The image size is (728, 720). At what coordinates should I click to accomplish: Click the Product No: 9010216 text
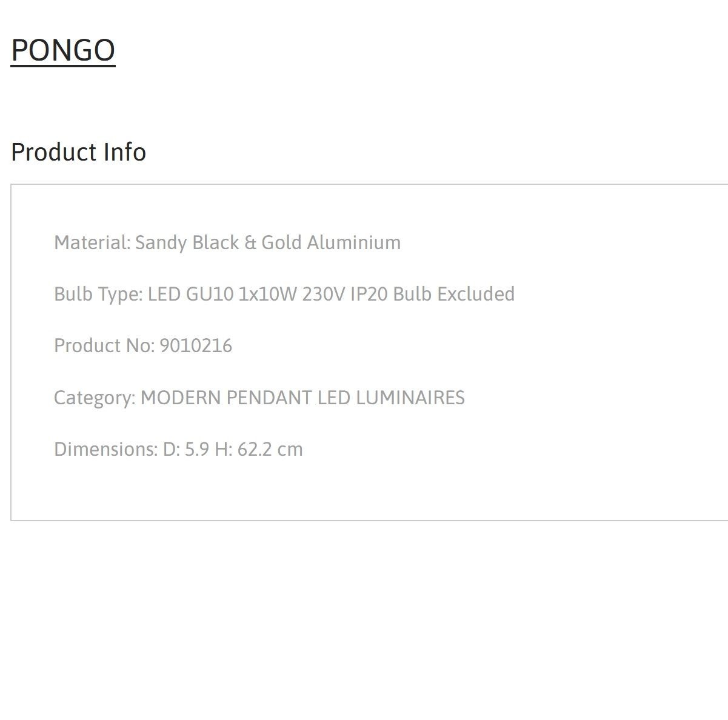(143, 345)
